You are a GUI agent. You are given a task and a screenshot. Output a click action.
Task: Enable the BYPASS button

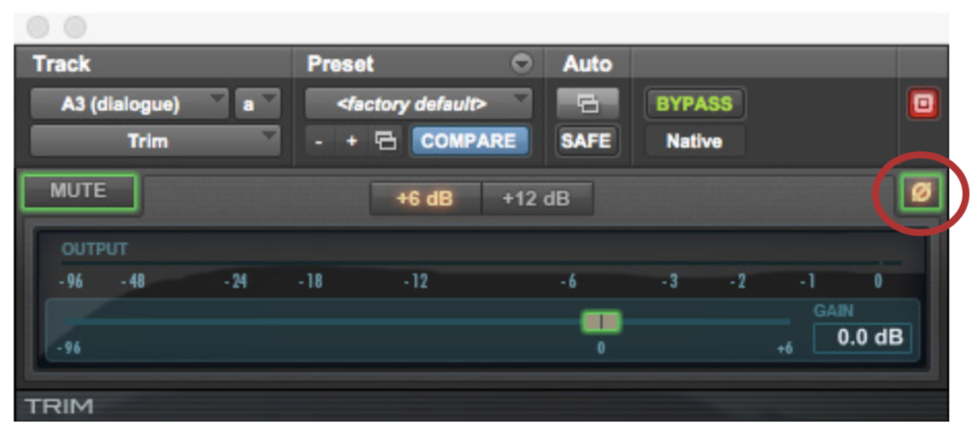click(695, 103)
